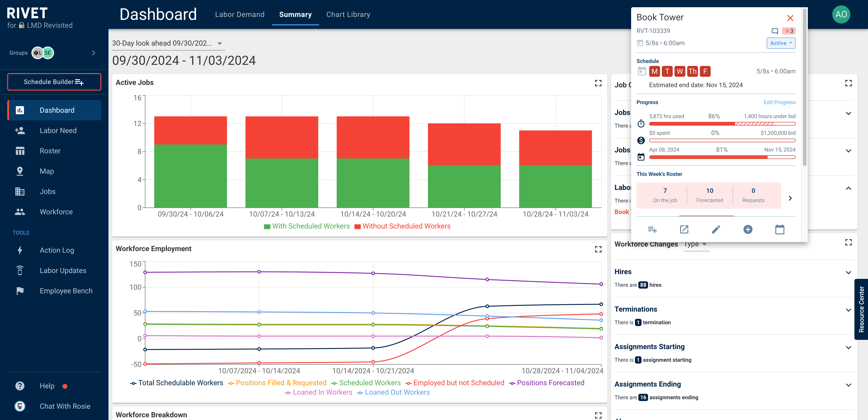Toggle With Scheduled Workers legend series

307,226
